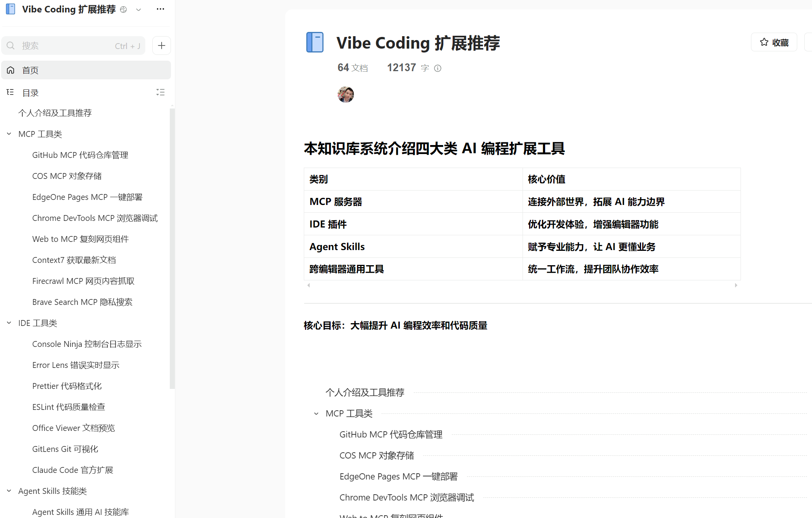Collapse the Agent Skills 技能类 sidebar section

(9, 491)
